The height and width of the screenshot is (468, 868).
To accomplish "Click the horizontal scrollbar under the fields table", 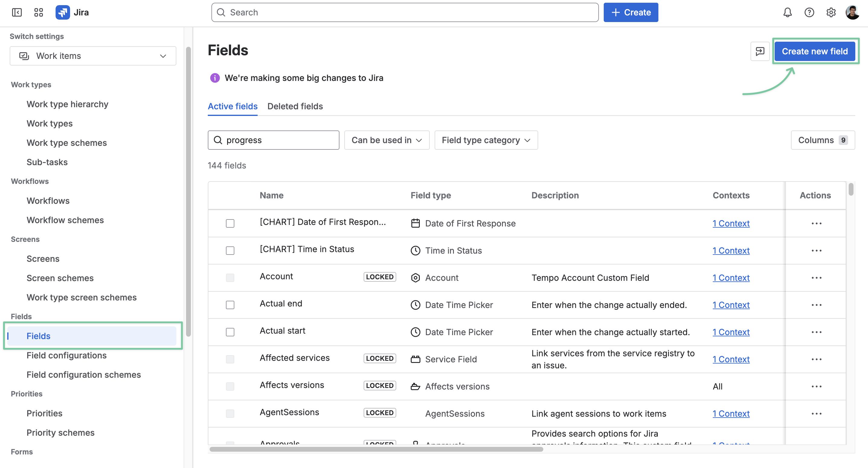I will point(376,449).
